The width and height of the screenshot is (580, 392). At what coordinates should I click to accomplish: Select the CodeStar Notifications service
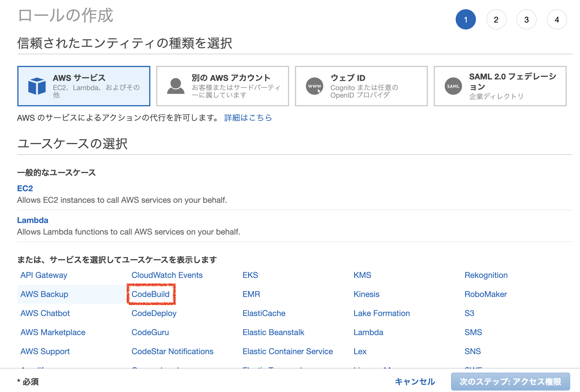click(173, 351)
